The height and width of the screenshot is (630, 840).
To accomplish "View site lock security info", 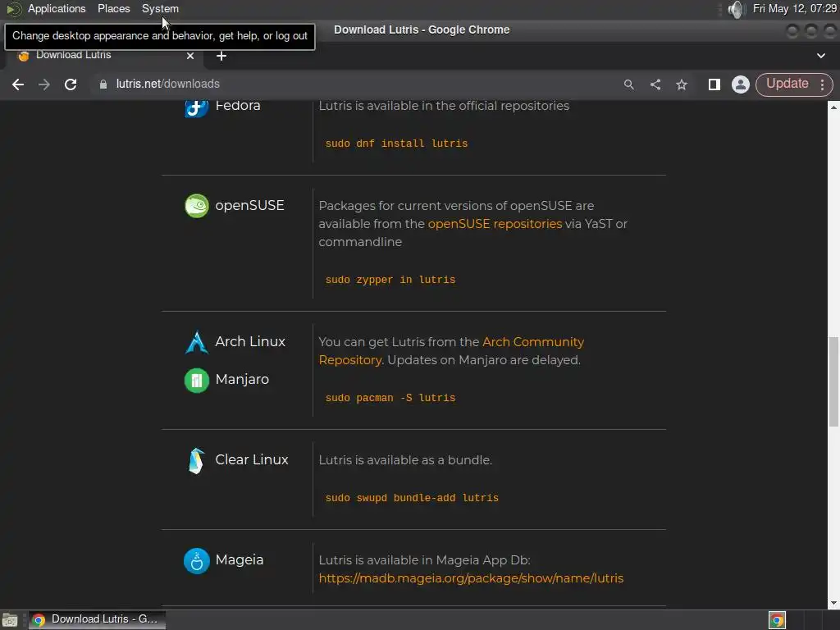I will [x=103, y=84].
